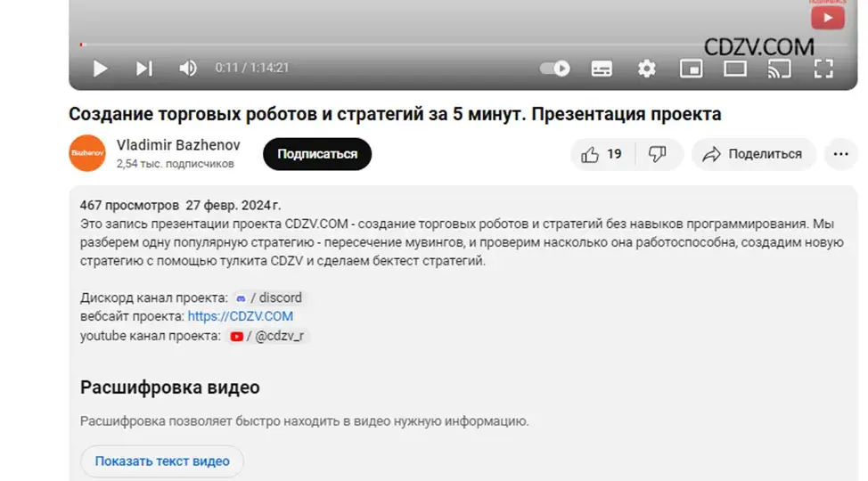Open video settings gear
868x481 pixels.
[647, 69]
